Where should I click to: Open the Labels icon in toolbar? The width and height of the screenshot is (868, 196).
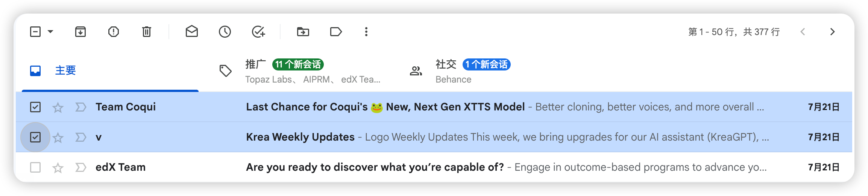point(336,32)
